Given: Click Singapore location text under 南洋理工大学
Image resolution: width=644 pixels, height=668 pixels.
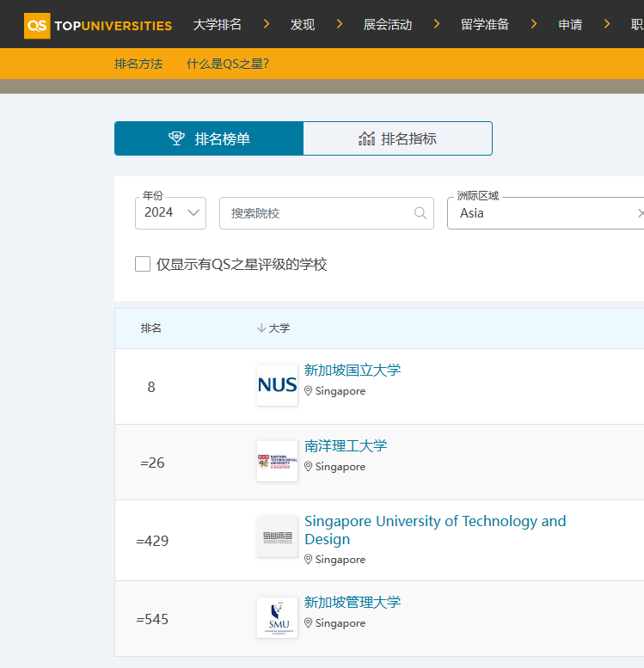Looking at the screenshot, I should point(340,467).
